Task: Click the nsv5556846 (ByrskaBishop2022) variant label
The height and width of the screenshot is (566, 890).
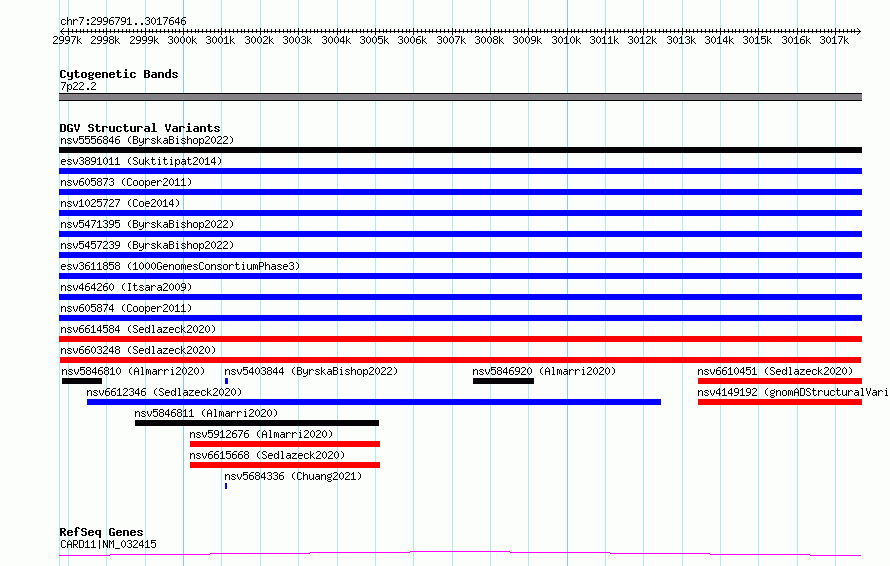Action: click(x=147, y=140)
